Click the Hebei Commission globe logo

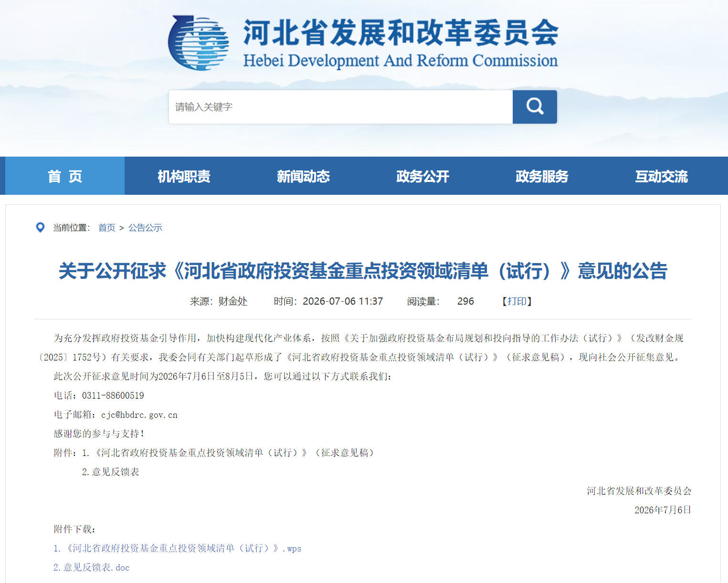(199, 43)
